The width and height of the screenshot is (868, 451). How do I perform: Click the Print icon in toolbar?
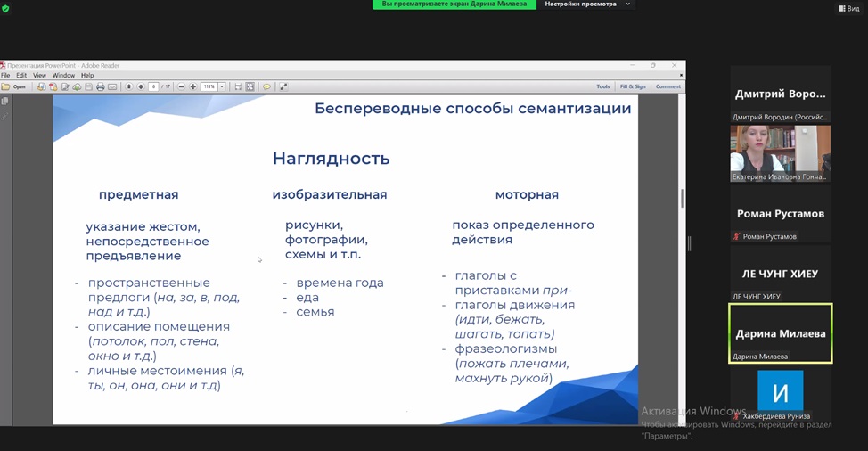click(x=100, y=87)
